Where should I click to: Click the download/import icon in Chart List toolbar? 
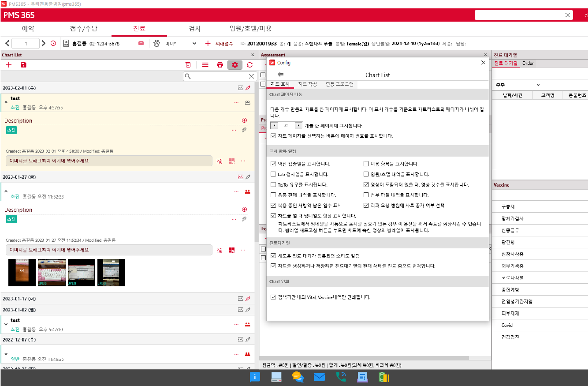[188, 65]
